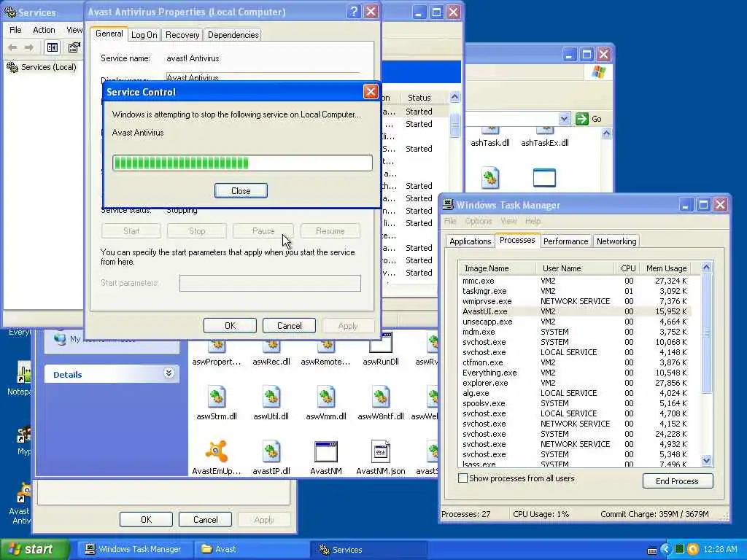
Task: Open the Avast Antivirus desktop shortcut
Action: point(21,503)
